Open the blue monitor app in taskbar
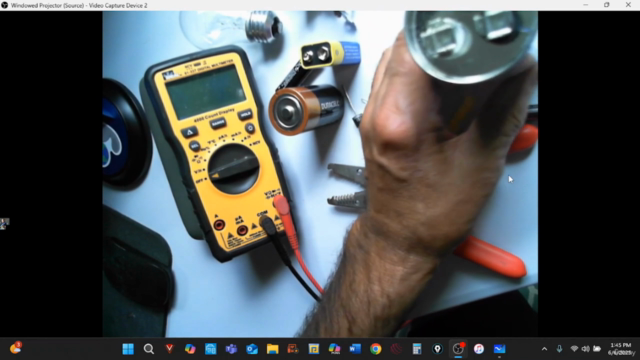This screenshot has height=360, width=640. coord(499,349)
